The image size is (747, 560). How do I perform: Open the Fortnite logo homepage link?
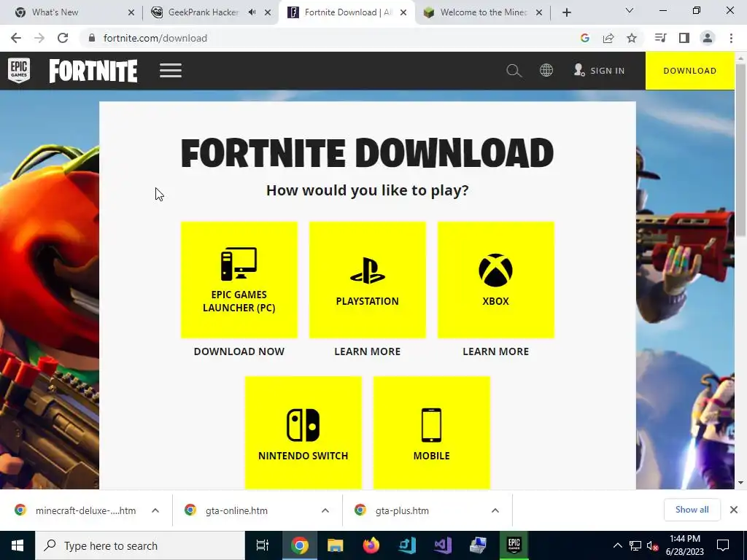click(93, 71)
